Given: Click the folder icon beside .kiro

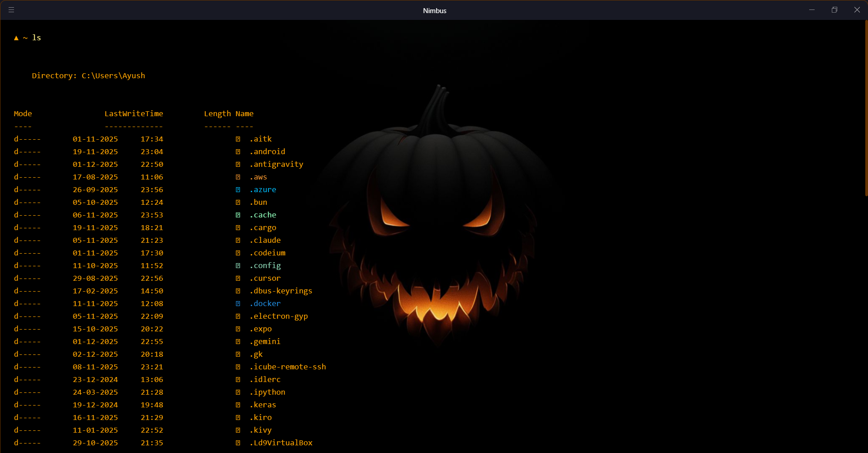Looking at the screenshot, I should tap(238, 418).
